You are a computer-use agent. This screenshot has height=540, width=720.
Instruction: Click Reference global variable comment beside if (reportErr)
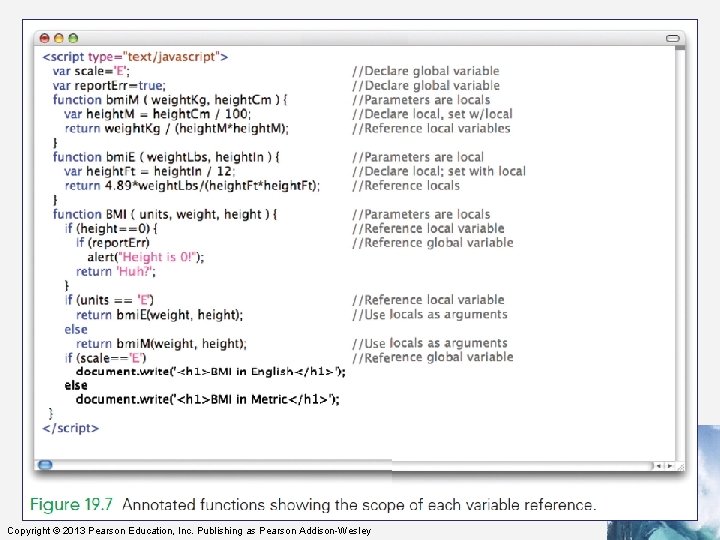coord(433,243)
